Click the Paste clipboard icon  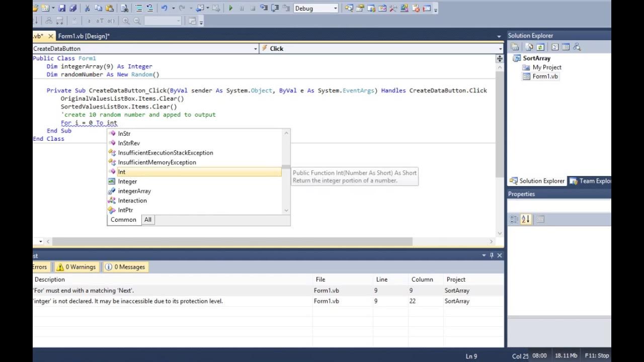109,9
